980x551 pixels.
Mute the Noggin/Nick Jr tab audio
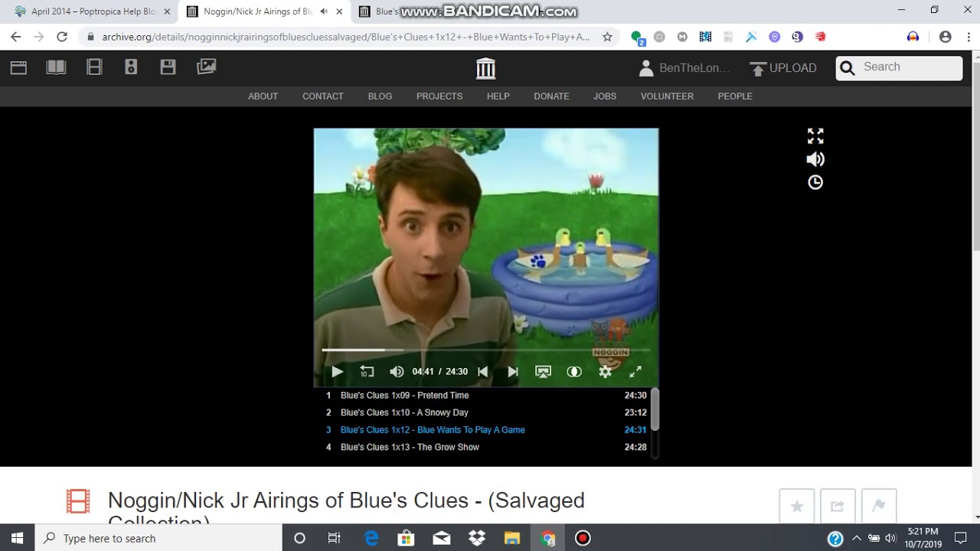[324, 11]
